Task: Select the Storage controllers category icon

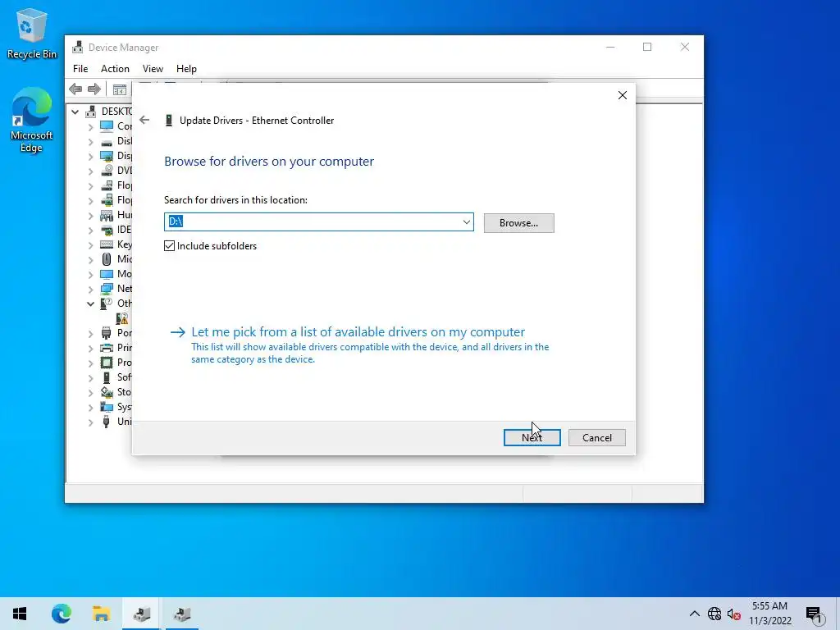Action: pyautogui.click(x=107, y=392)
